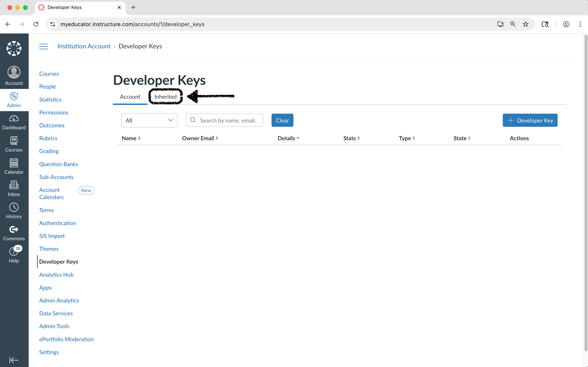Open the Account avatar menu
The width and height of the screenshot is (588, 367).
[x=14, y=75]
